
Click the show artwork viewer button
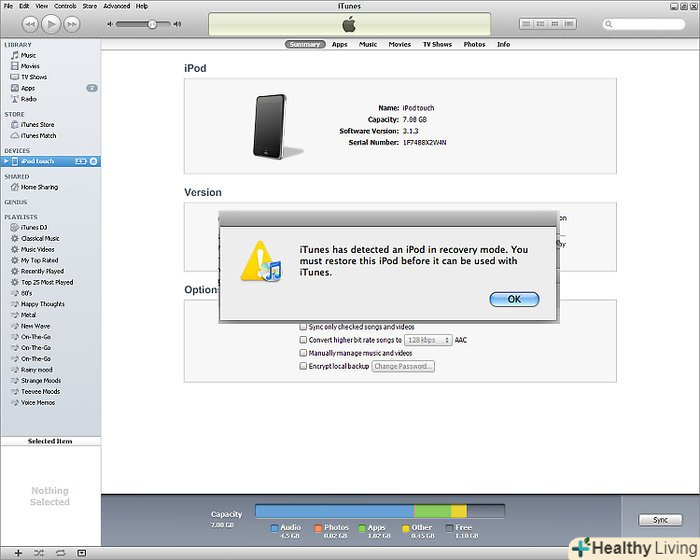click(x=81, y=553)
